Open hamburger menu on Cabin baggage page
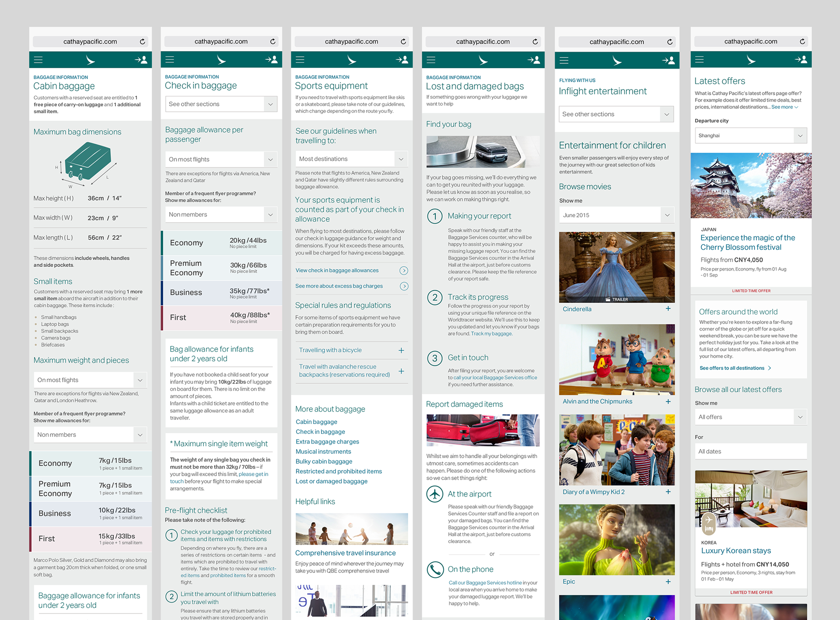Screen dimensions: 840x620 [x=38, y=60]
